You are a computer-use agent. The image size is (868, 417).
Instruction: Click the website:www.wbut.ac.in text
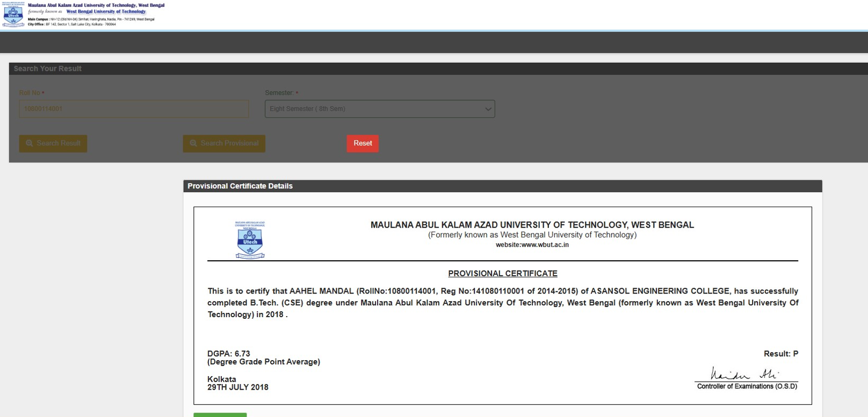click(x=532, y=245)
